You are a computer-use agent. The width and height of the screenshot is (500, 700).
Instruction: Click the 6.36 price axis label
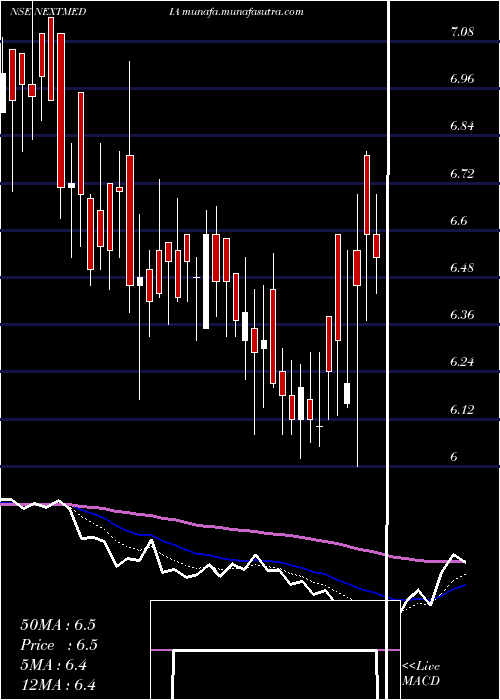462,315
